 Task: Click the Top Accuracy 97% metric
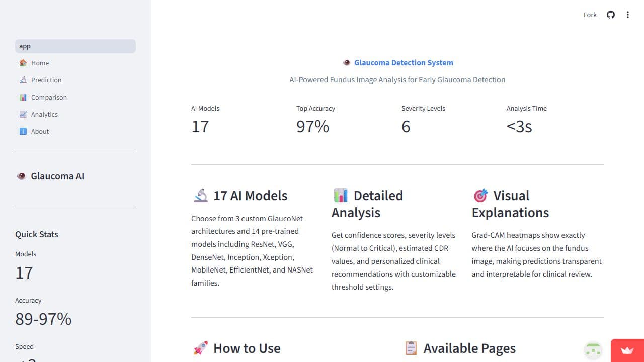tap(312, 126)
